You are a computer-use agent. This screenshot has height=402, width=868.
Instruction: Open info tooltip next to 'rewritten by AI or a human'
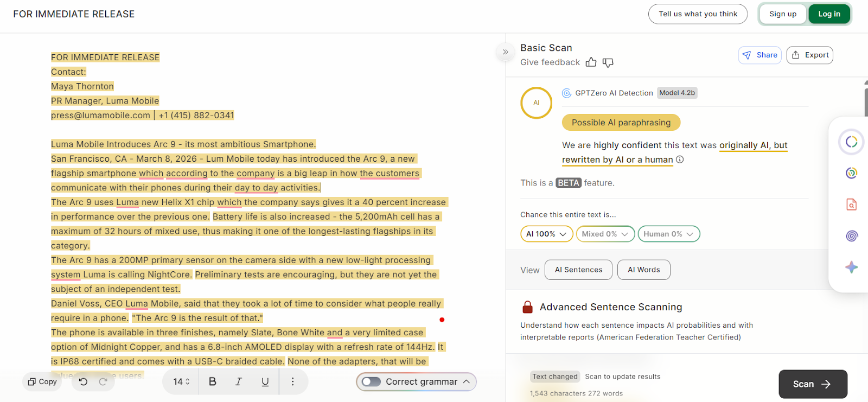(680, 159)
